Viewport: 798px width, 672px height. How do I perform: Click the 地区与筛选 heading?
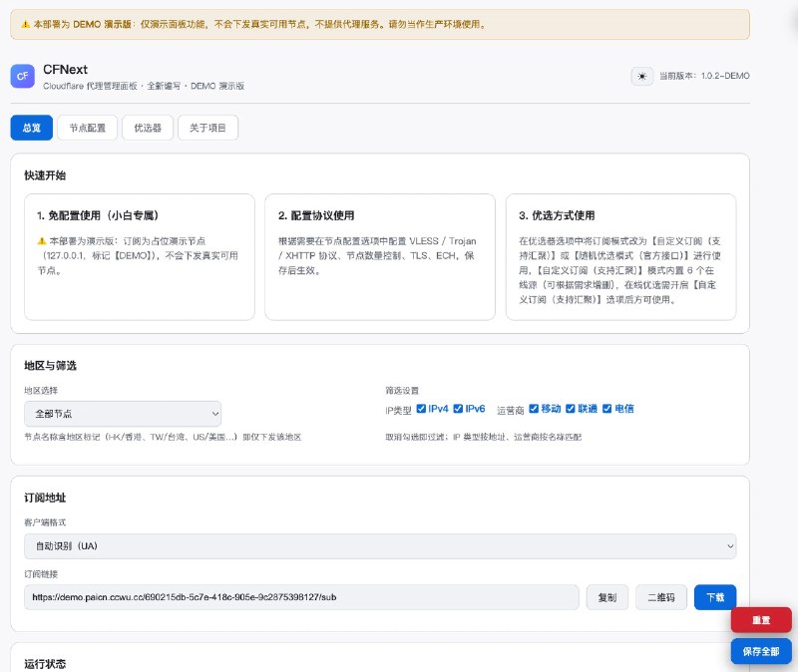coord(51,366)
